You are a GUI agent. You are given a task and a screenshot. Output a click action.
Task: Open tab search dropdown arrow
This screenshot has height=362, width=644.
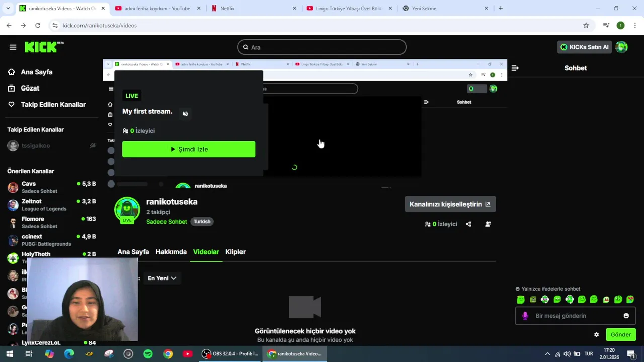tap(9, 8)
